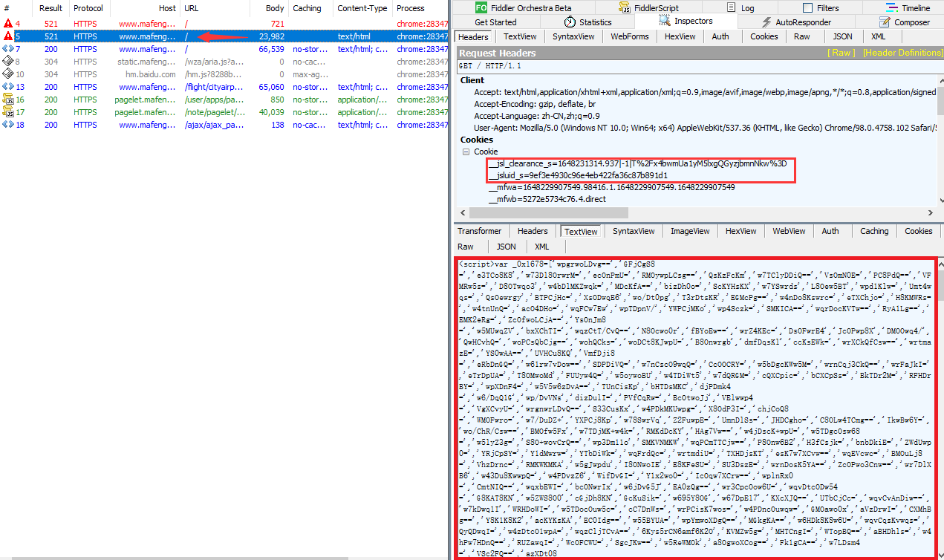Open the Composer tab

(911, 22)
